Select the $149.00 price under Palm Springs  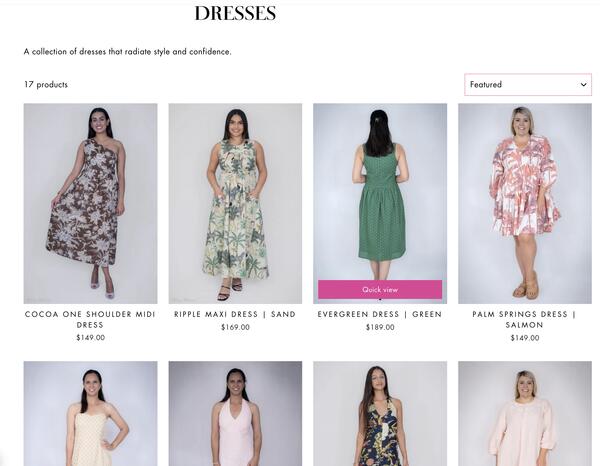click(525, 338)
